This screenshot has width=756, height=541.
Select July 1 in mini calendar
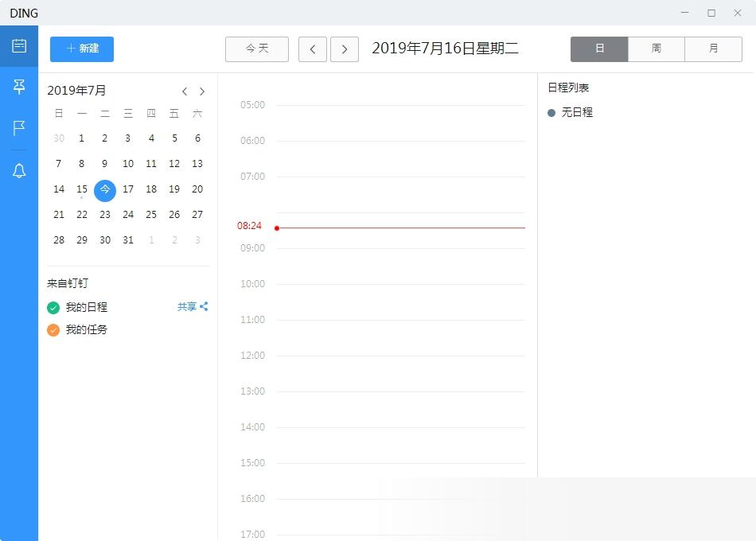[x=81, y=138]
